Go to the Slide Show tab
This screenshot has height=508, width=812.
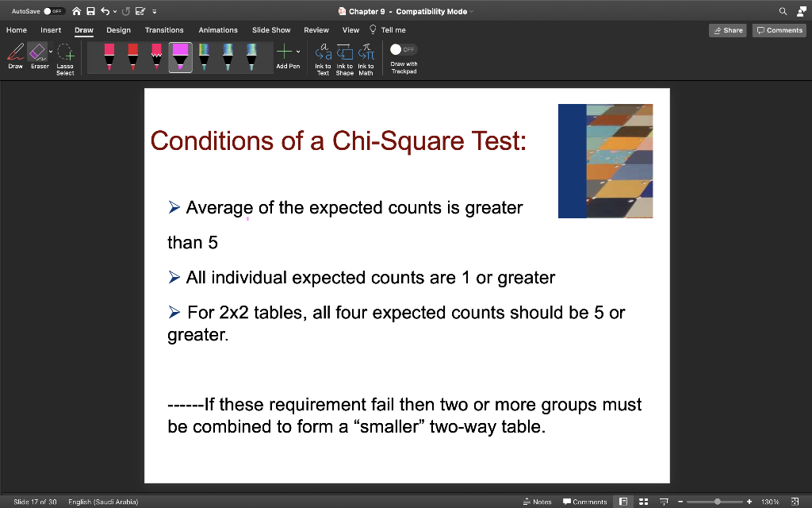[x=271, y=30]
